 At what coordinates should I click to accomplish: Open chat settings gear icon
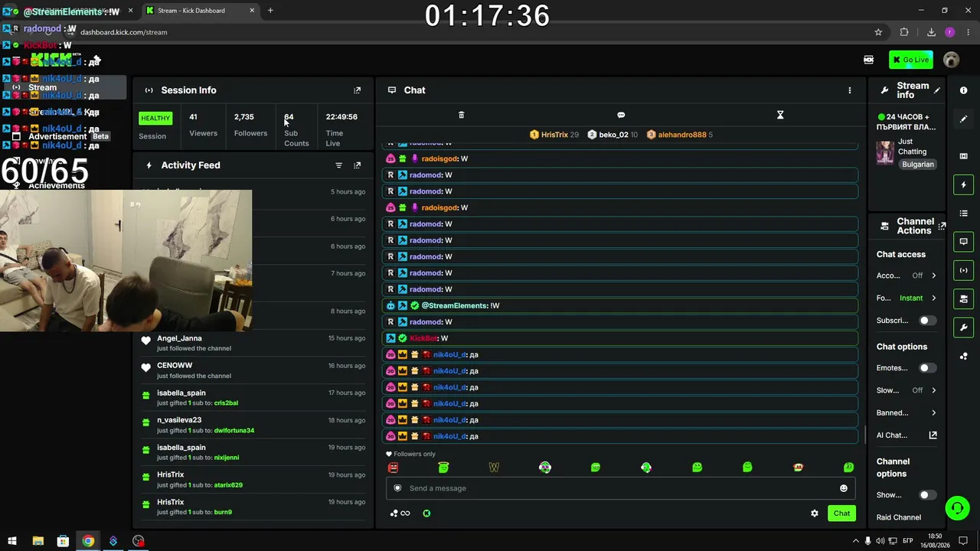(x=815, y=514)
